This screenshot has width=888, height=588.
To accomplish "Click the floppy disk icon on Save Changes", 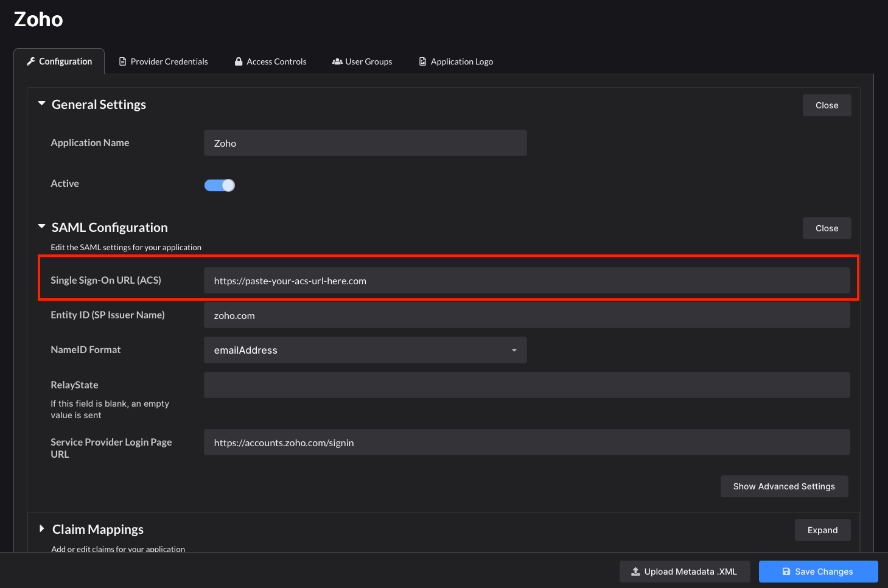I will pos(786,572).
